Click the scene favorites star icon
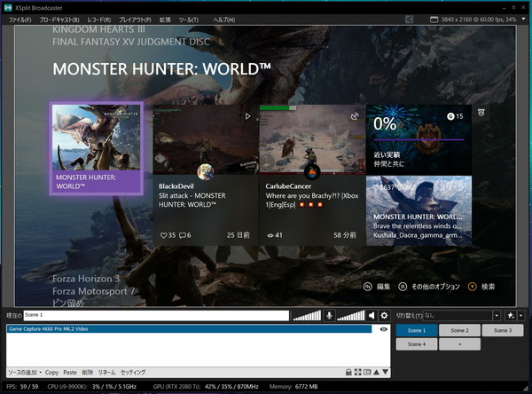 tap(511, 316)
